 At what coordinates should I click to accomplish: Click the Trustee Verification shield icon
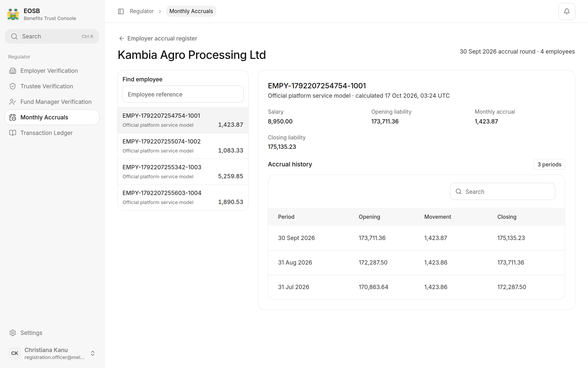pos(13,86)
